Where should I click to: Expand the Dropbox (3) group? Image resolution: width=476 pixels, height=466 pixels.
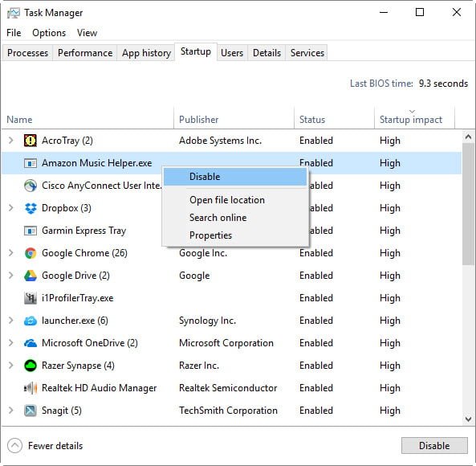[11, 208]
